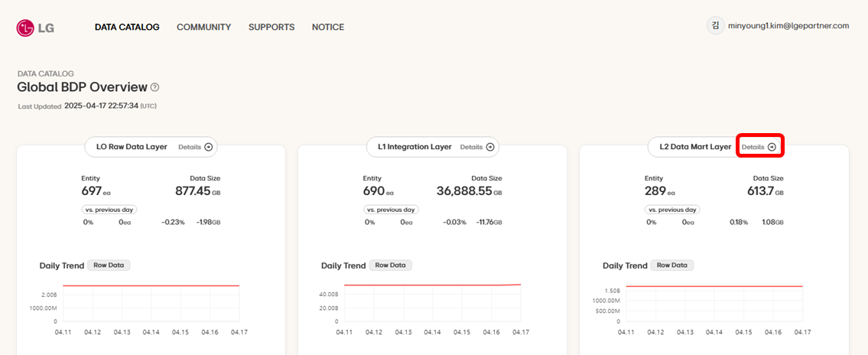The height and width of the screenshot is (355, 868).
Task: Go to the SUPPORTS menu
Action: click(271, 28)
